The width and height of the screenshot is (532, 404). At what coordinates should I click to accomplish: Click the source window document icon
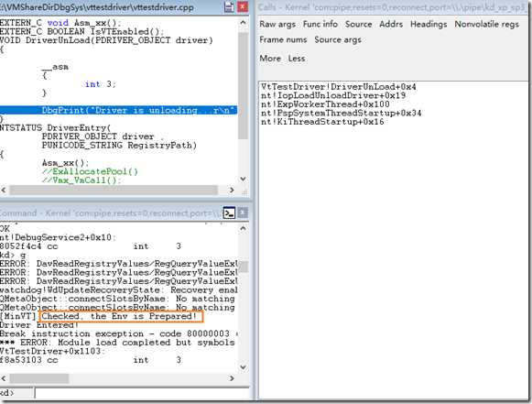pyautogui.click(x=229, y=7)
